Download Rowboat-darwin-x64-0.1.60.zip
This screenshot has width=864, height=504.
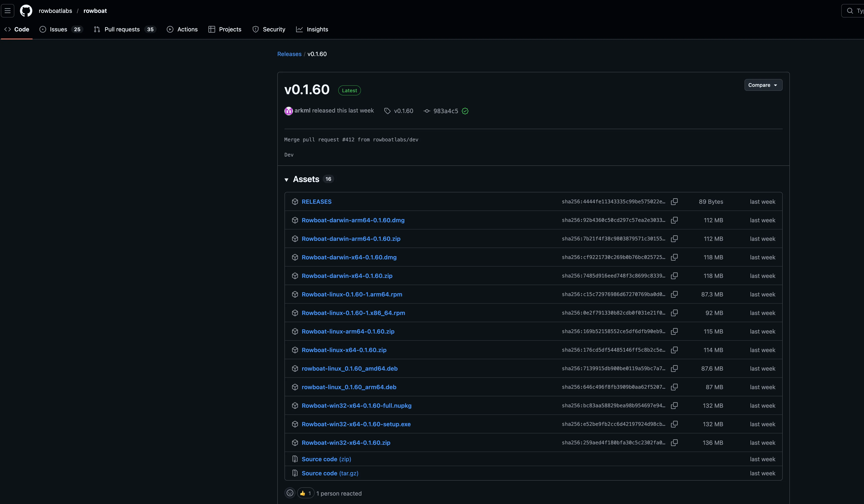click(347, 276)
